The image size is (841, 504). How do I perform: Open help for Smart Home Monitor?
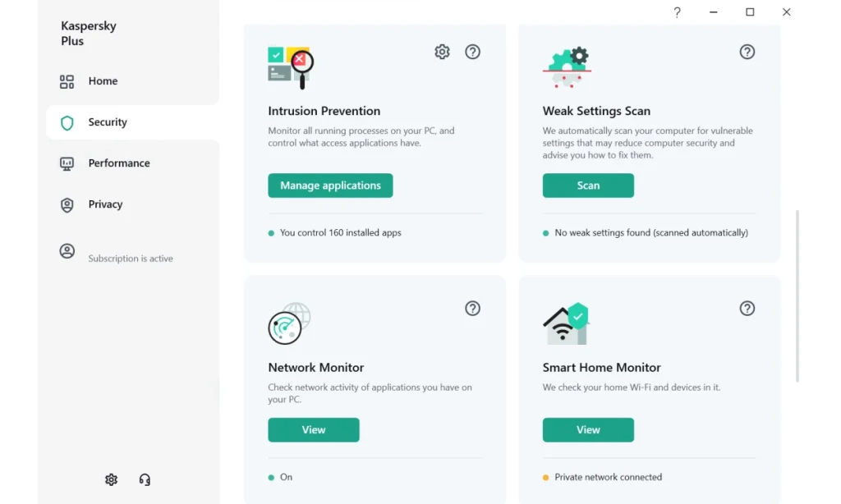(x=747, y=309)
